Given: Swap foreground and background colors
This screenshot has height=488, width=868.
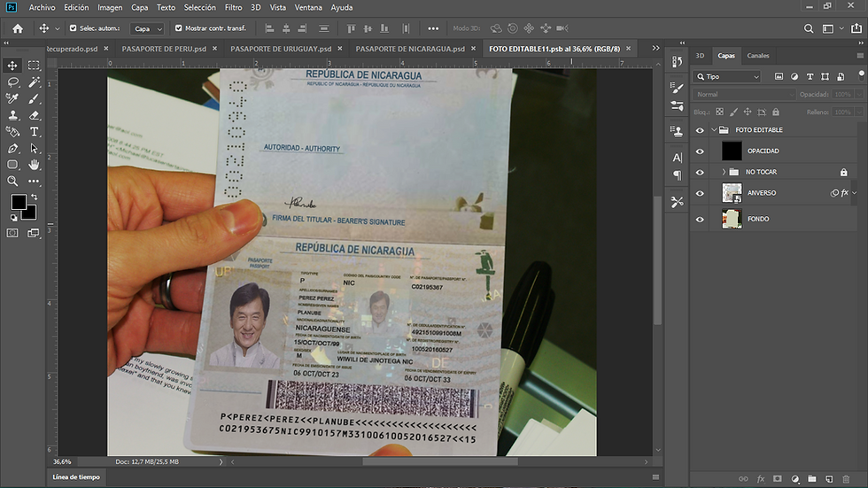Looking at the screenshot, I should tap(35, 197).
